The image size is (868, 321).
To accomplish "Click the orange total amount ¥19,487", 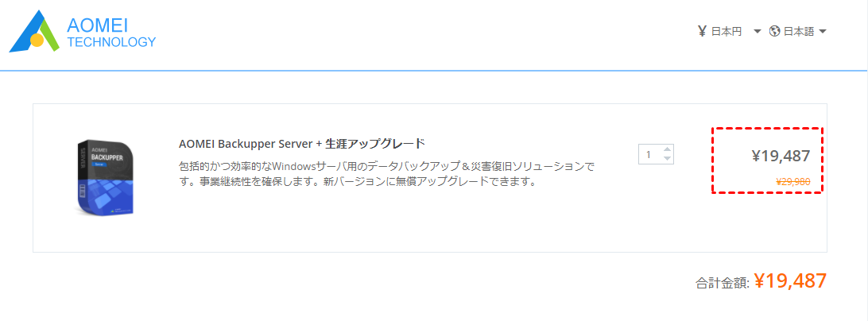I will [x=791, y=281].
